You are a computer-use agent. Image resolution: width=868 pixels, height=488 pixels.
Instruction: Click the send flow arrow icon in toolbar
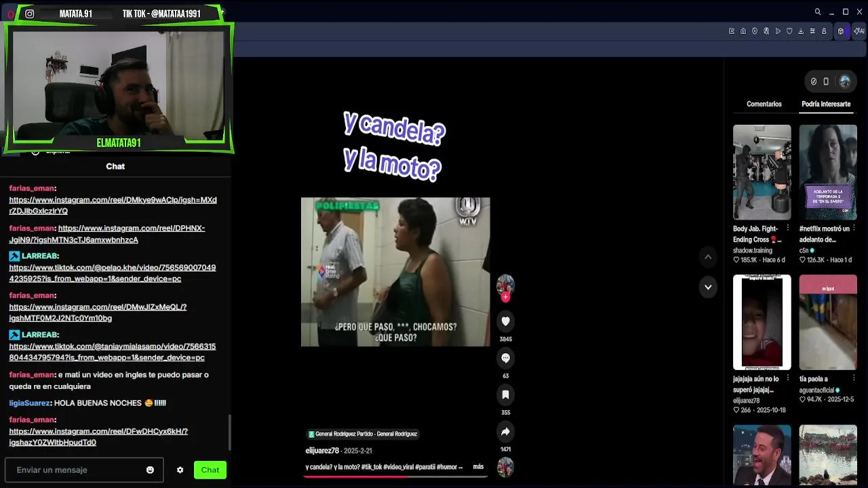coord(778,31)
